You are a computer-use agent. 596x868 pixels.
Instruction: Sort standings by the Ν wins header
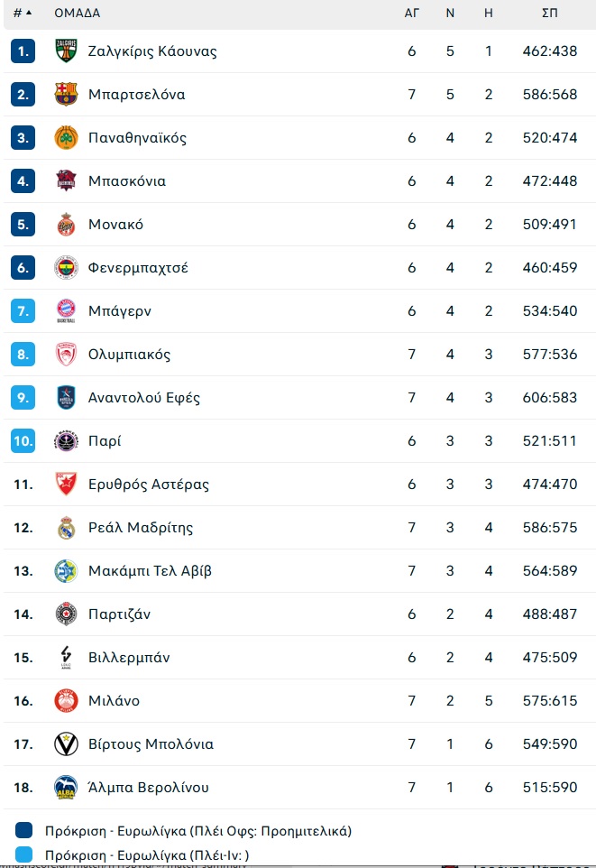(x=450, y=13)
